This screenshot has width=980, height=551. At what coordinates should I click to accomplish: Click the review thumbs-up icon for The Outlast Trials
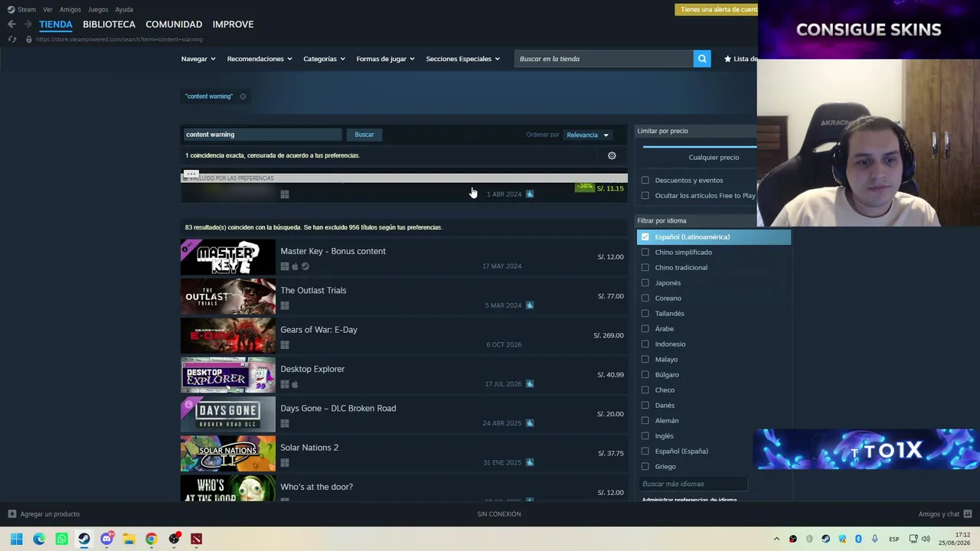pos(530,305)
